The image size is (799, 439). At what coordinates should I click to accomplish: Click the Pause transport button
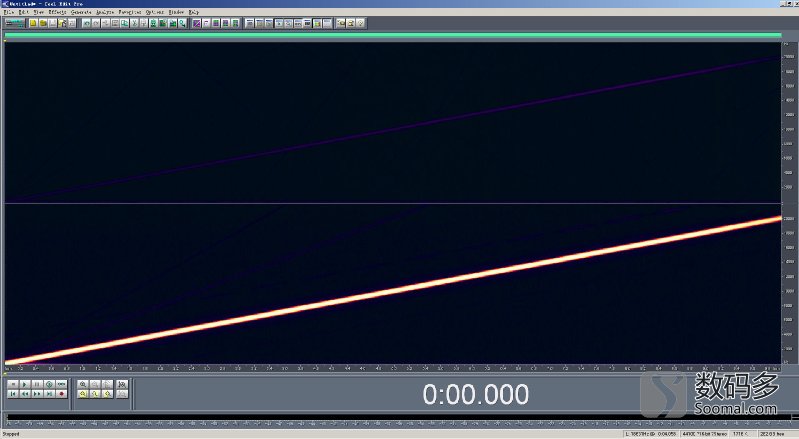[37, 384]
